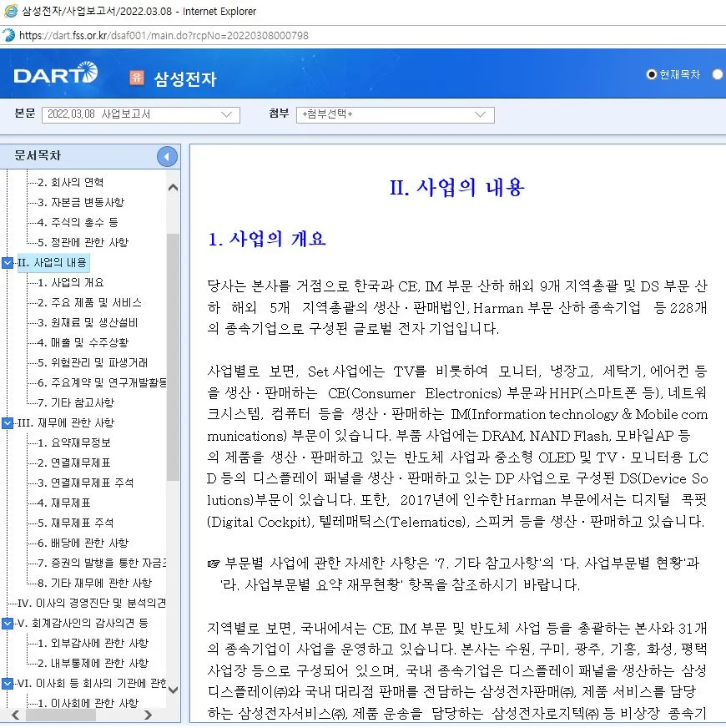The height and width of the screenshot is (728, 726).
Task: Collapse the III. 재무에 관한 사항 node
Action: coord(8,423)
